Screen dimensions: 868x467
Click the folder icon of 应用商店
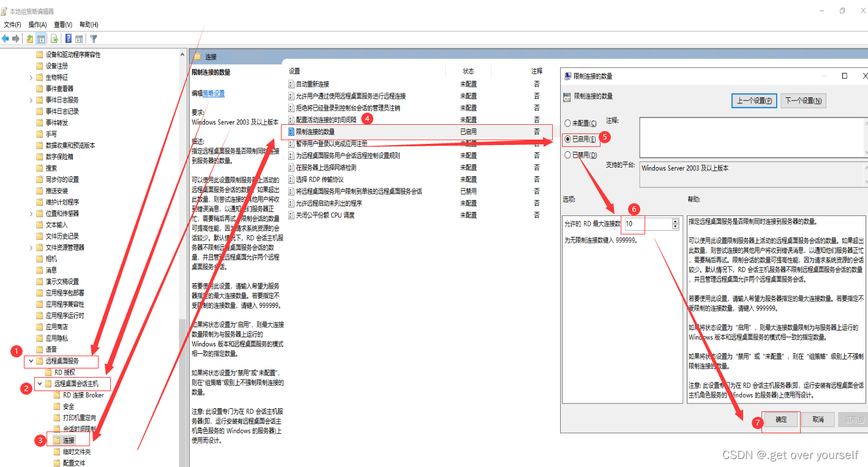pos(40,327)
